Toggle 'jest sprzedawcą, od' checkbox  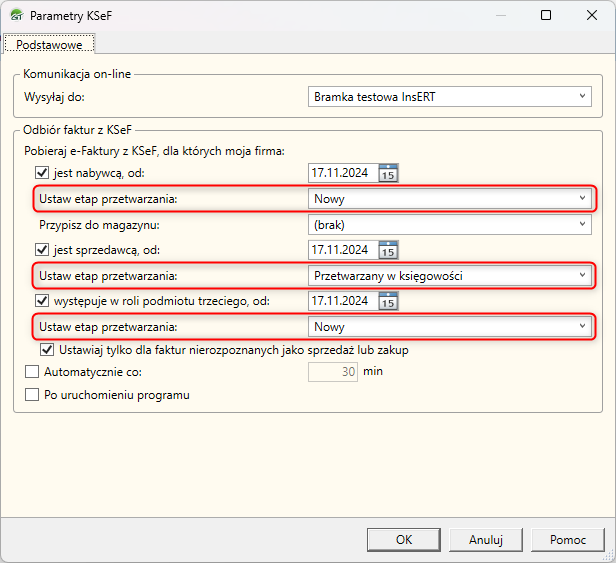(x=42, y=250)
